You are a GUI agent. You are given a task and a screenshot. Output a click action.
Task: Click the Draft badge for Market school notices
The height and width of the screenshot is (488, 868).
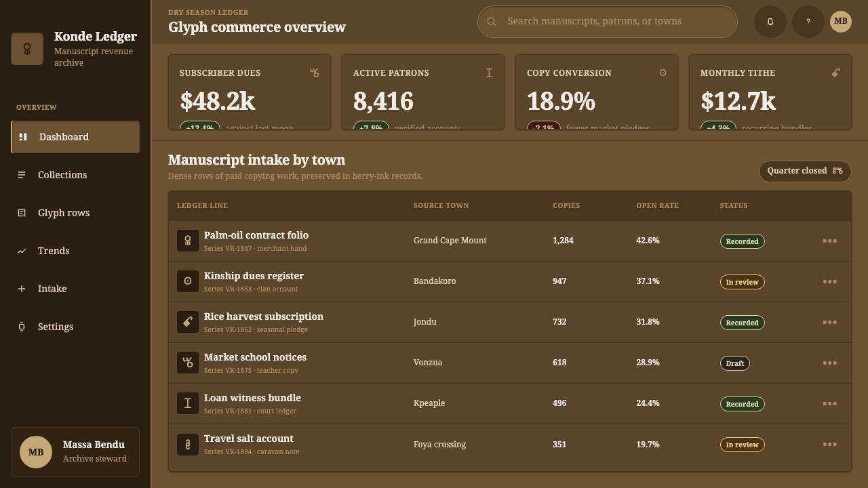coord(734,363)
